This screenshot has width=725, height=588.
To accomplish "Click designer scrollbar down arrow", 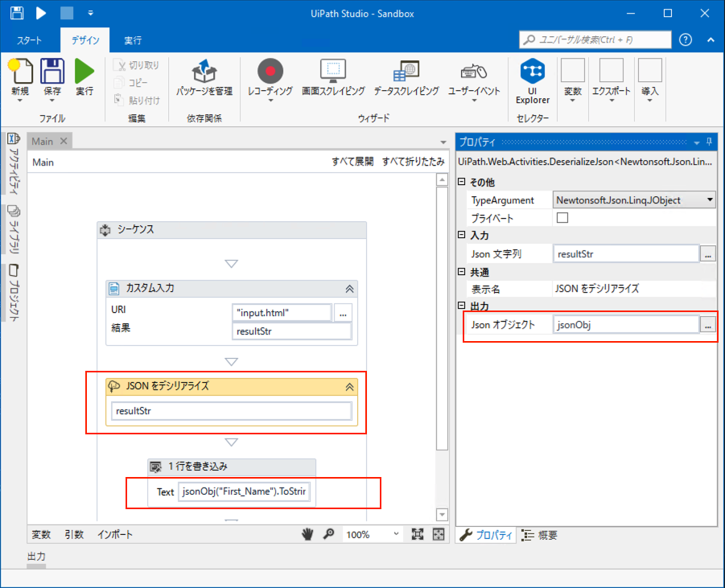I will [442, 514].
